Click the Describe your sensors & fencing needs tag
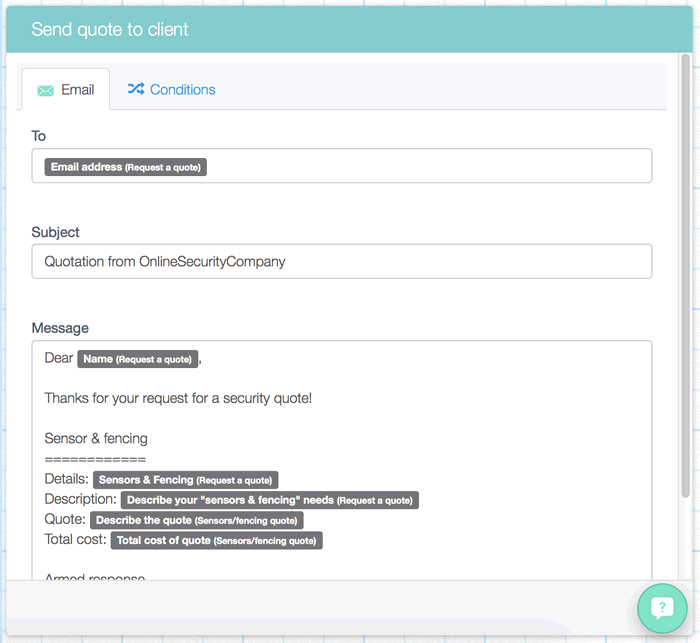Viewport: 700px width, 643px height. pos(270,500)
